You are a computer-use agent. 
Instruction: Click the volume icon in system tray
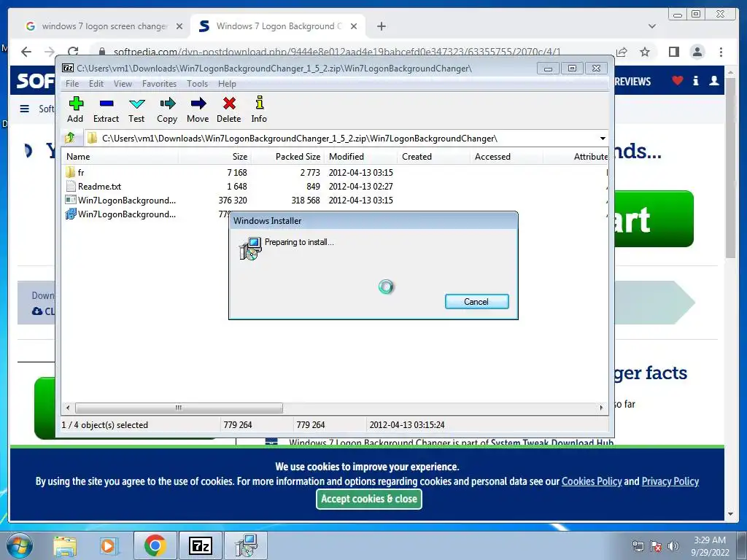(673, 546)
